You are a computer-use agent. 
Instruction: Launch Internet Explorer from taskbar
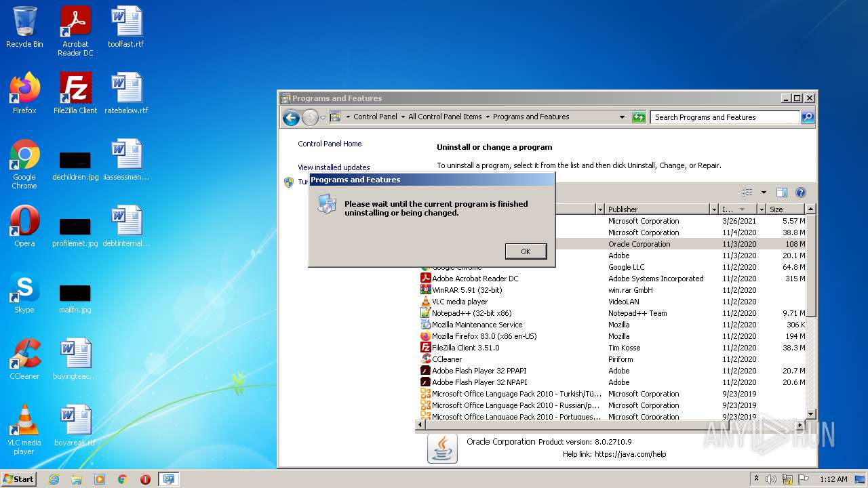pyautogui.click(x=54, y=479)
